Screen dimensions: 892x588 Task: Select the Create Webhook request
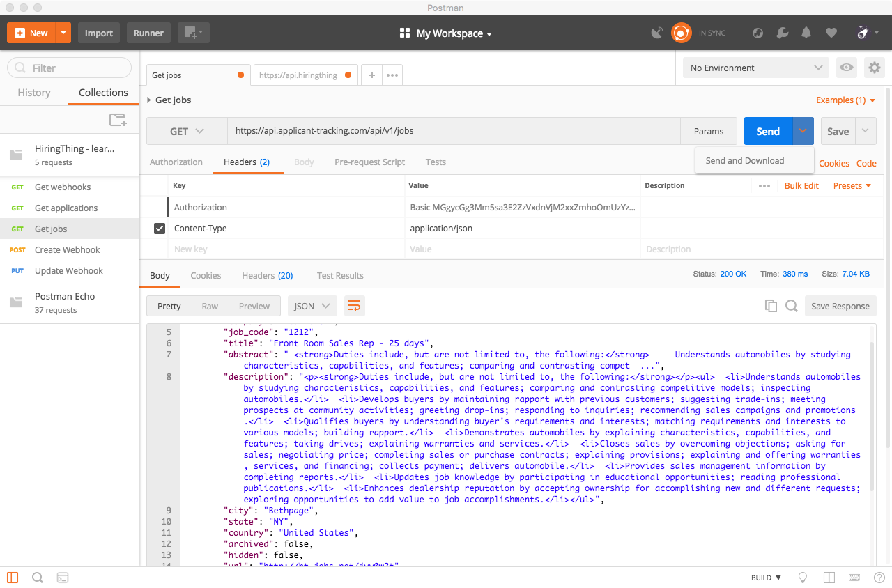click(70, 249)
